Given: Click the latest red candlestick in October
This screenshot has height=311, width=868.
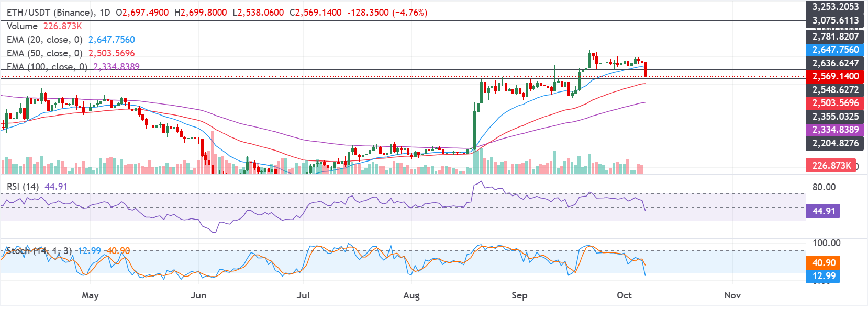Looking at the screenshot, I should tap(646, 69).
